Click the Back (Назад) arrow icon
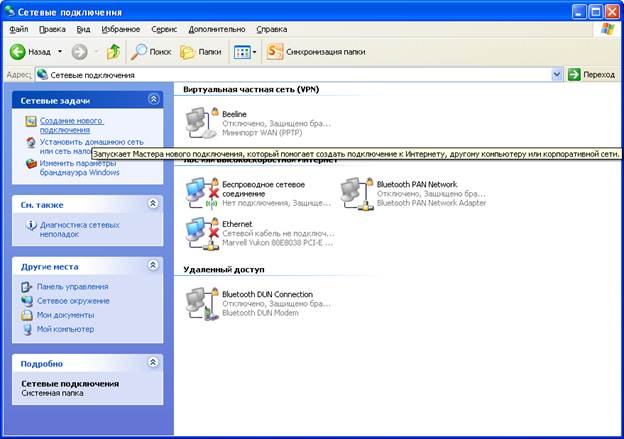624x439 pixels. 18,52
